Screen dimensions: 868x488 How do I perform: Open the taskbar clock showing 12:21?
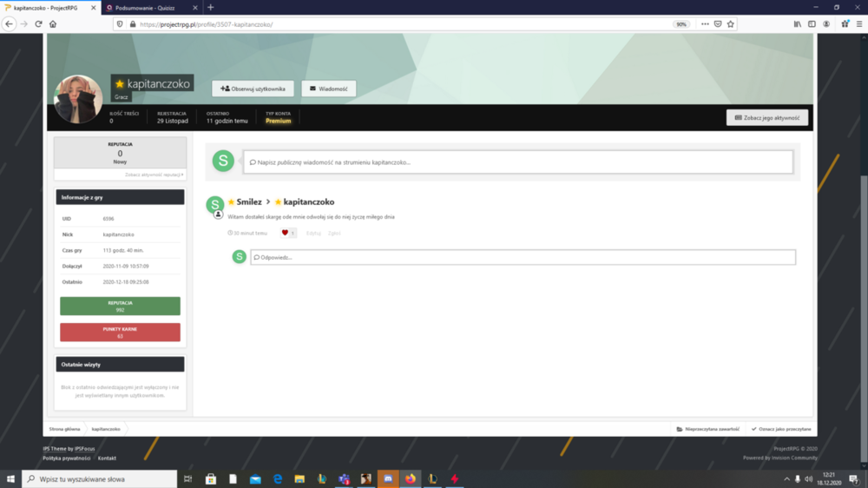[x=829, y=479]
